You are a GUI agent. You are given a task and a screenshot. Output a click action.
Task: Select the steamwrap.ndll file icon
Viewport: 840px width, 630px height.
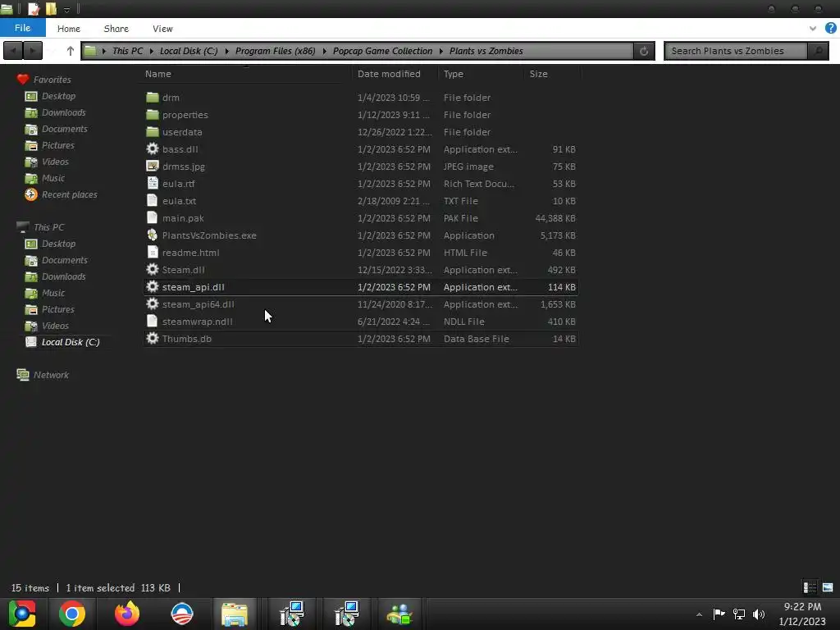click(153, 322)
